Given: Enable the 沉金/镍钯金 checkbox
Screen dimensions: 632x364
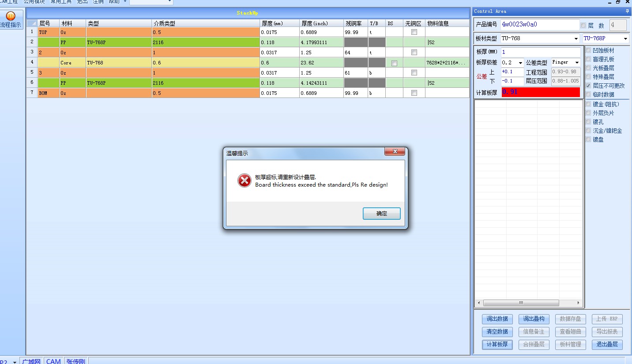Looking at the screenshot, I should pos(588,131).
